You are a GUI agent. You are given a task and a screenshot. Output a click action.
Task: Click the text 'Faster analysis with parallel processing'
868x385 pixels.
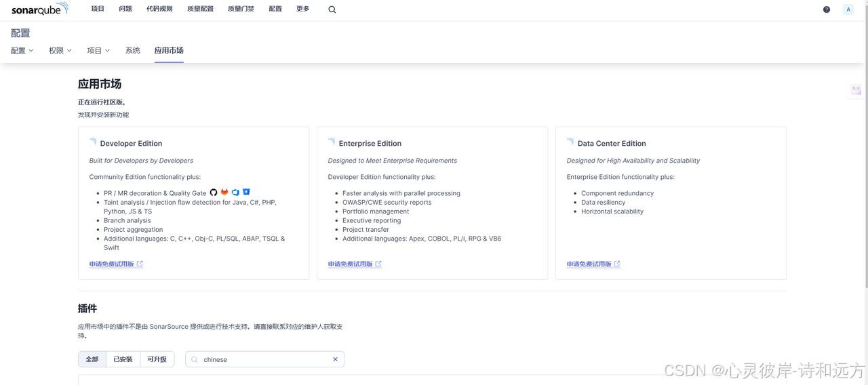401,193
